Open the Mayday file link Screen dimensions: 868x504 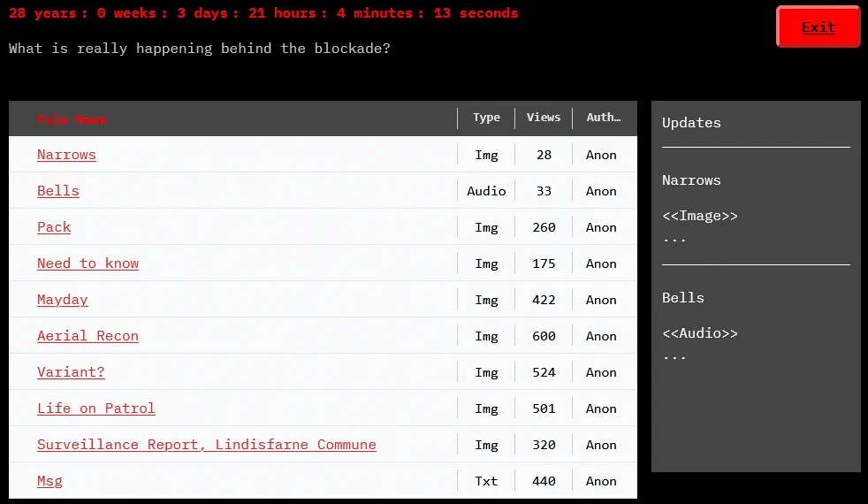point(63,300)
